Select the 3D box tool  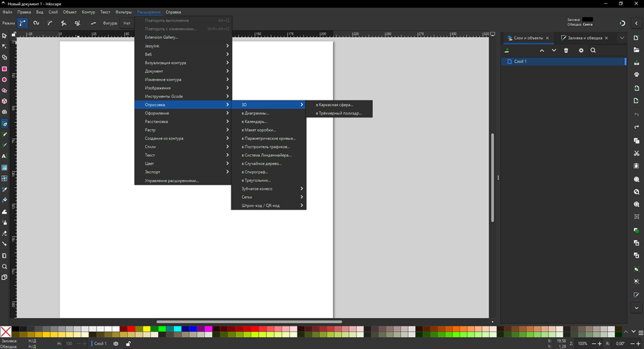point(5,101)
